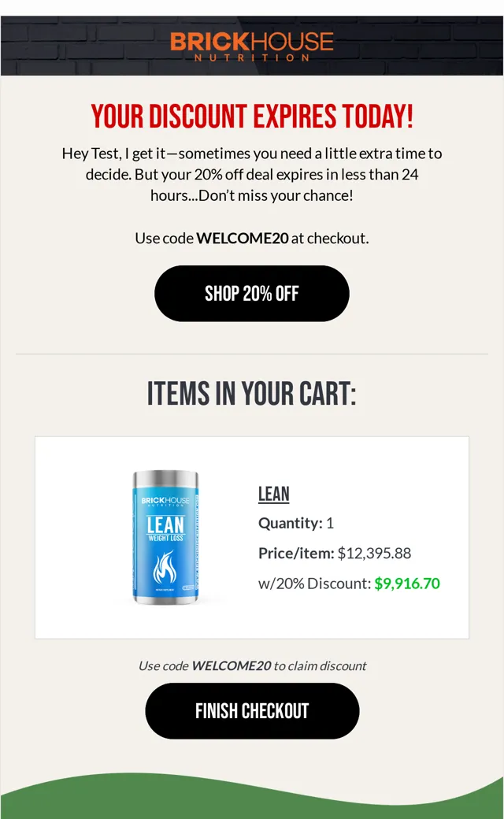
Task: Open the LEAN product bottle image
Action: point(165,537)
